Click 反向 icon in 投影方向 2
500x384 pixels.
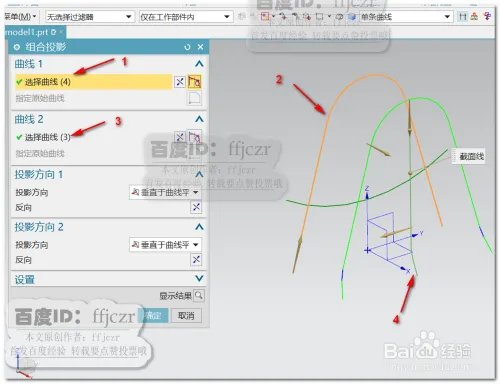click(196, 260)
